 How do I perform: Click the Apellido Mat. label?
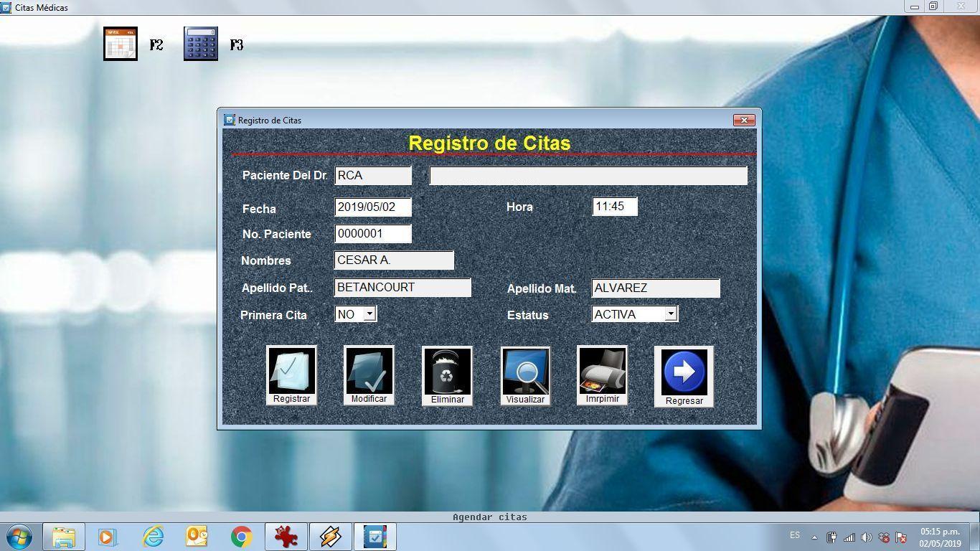[x=542, y=288]
